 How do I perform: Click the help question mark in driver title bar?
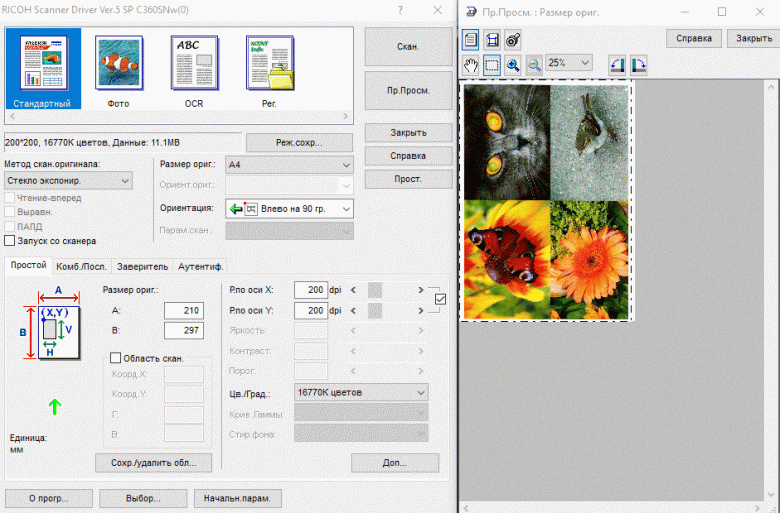tap(400, 10)
